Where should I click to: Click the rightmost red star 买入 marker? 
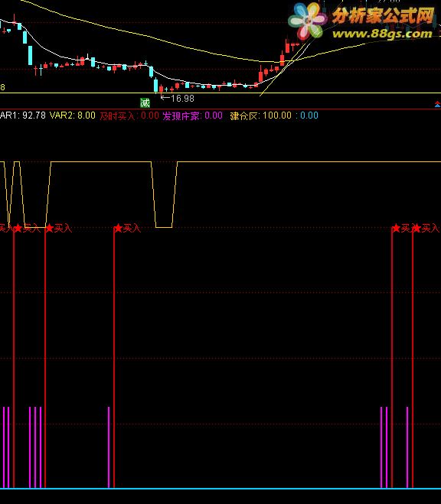coord(426,228)
